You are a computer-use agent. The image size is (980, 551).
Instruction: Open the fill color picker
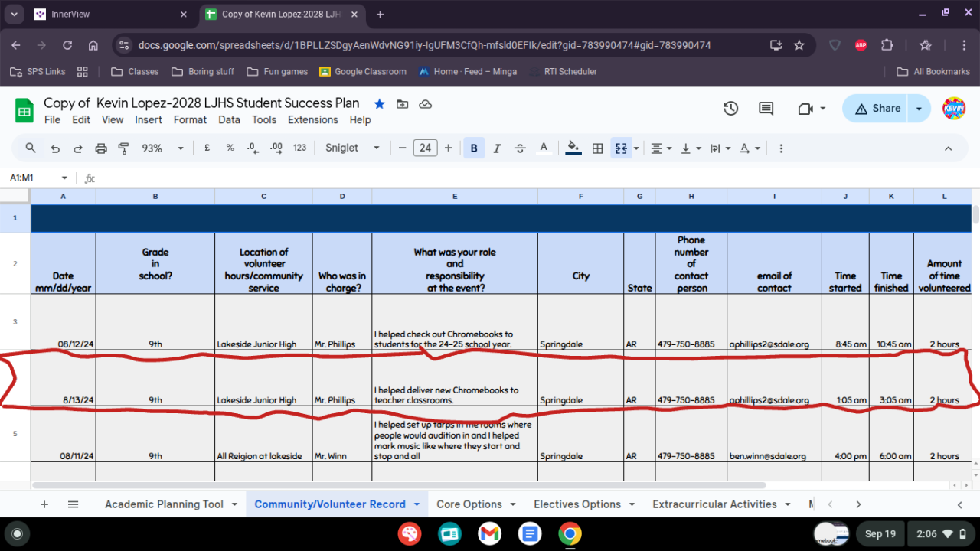point(573,148)
